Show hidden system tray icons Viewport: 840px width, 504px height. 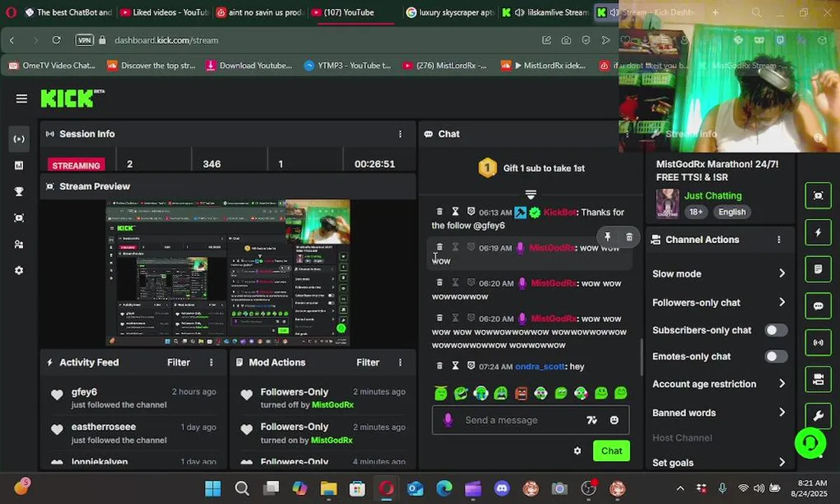click(x=680, y=489)
